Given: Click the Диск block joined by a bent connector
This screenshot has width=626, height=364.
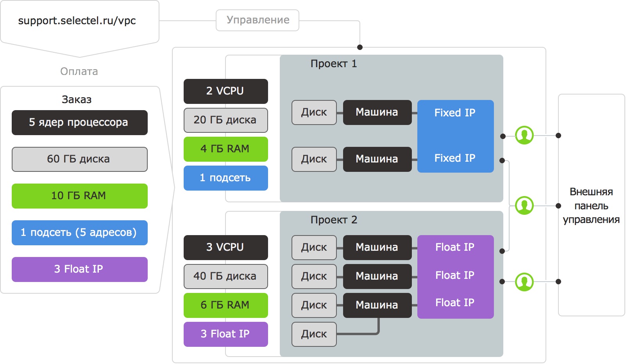Looking at the screenshot, I should 314,334.
